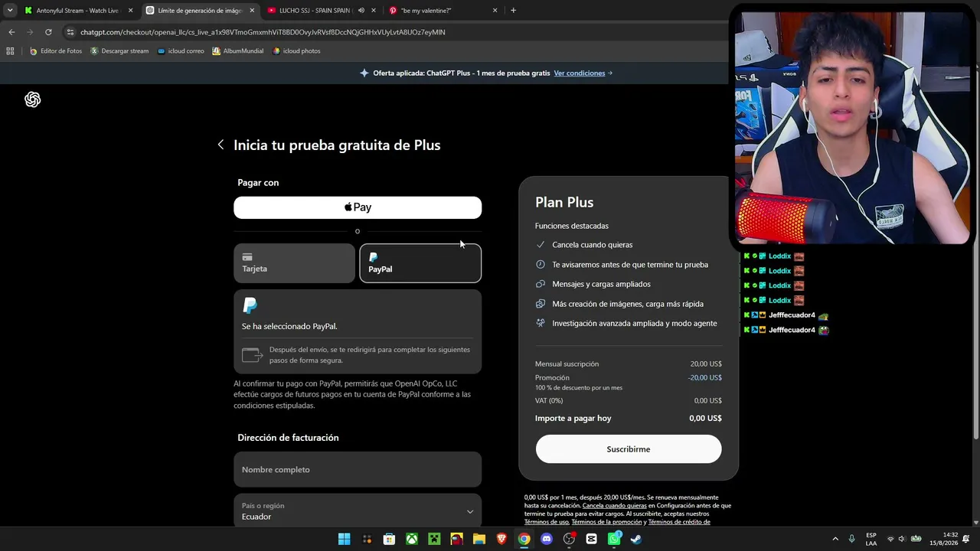The width and height of the screenshot is (980, 551).
Task: Go back using the arrow beside 'Inicia tu prueba gratuita'
Action: 220,145
